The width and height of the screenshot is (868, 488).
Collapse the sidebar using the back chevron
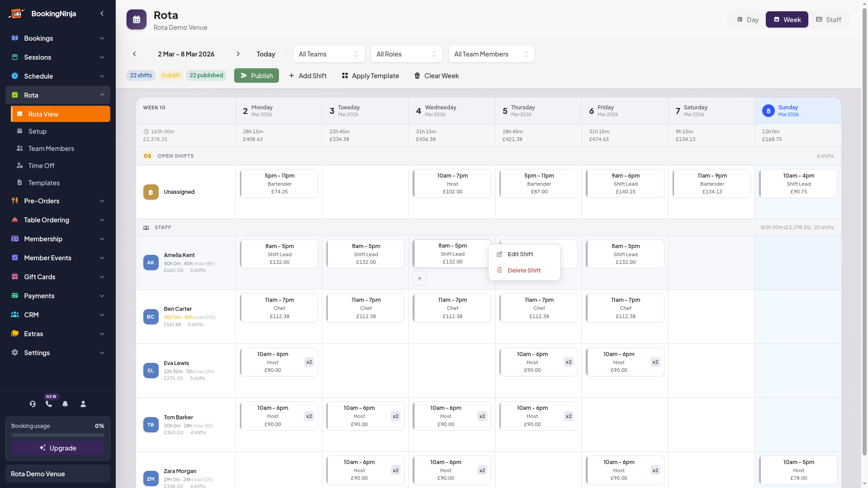click(102, 14)
